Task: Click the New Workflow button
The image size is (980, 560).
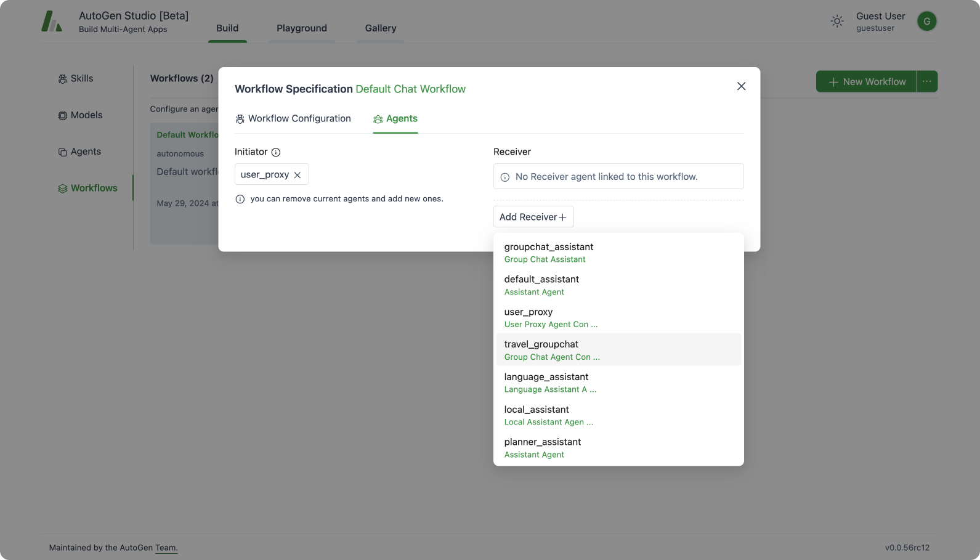Action: [x=866, y=81]
